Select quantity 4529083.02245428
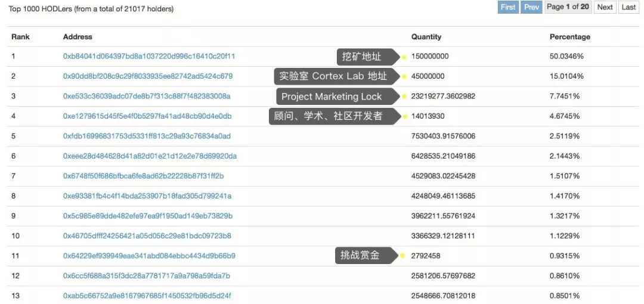Viewport: 644px width, 304px height. click(x=443, y=176)
